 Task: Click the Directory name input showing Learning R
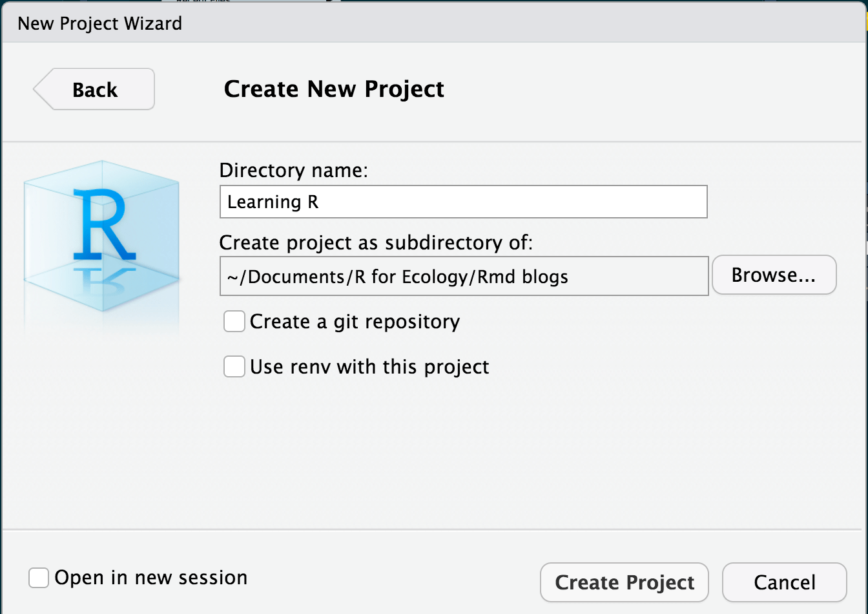(x=462, y=201)
